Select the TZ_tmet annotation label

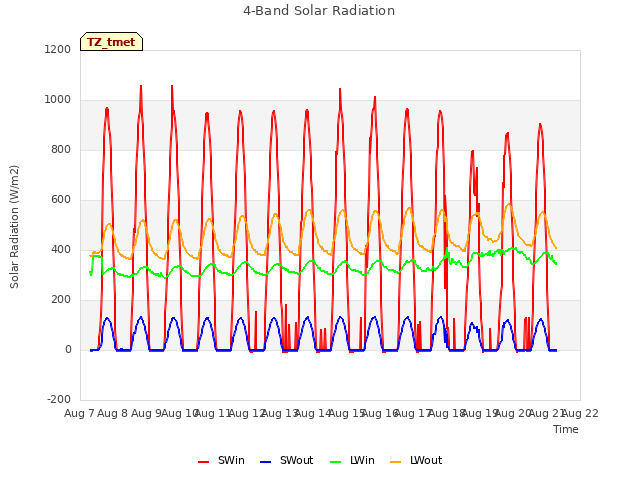(111, 42)
